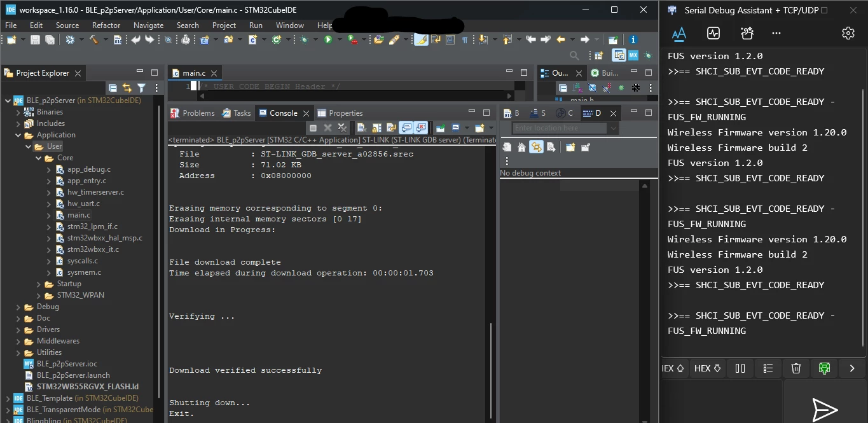Click the green connect icon in Serial Debug Assistant

coord(824,368)
